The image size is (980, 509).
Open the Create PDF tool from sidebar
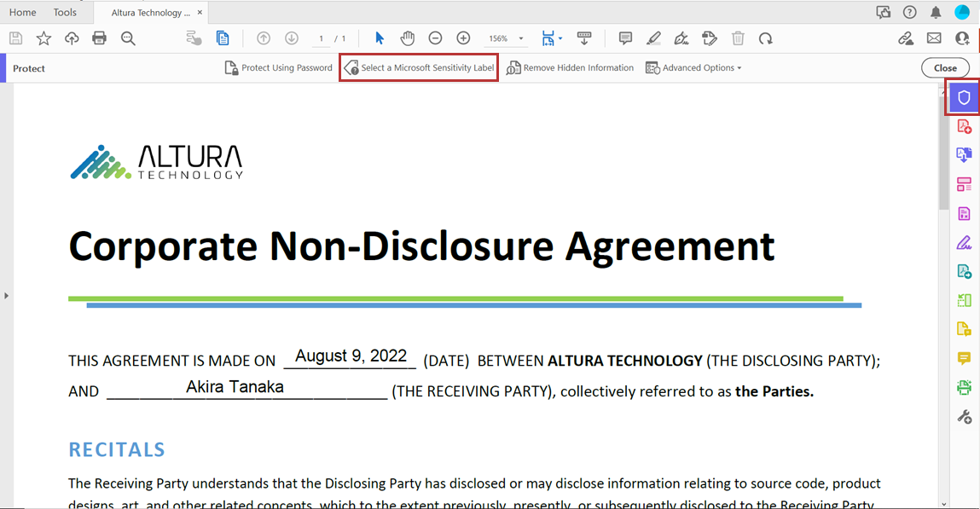pos(962,125)
